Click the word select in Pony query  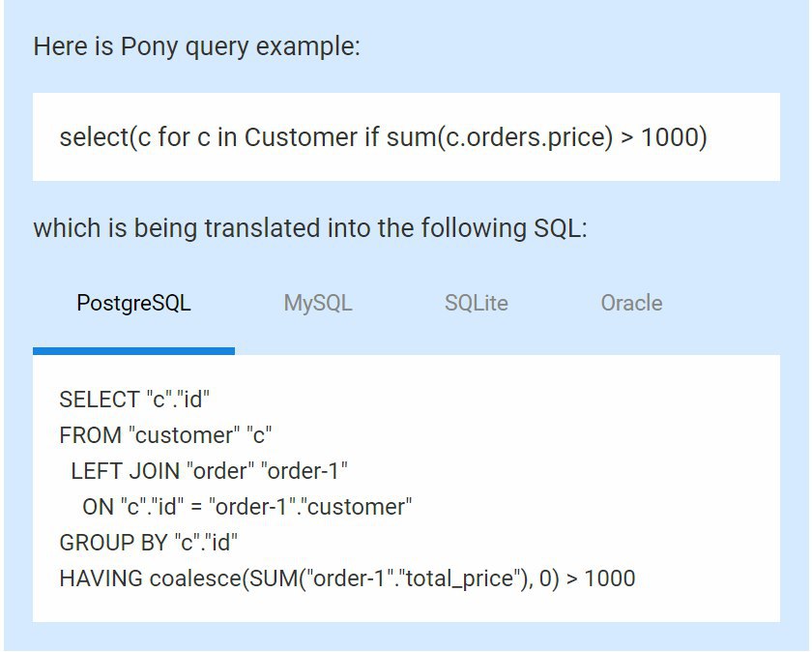click(95, 137)
